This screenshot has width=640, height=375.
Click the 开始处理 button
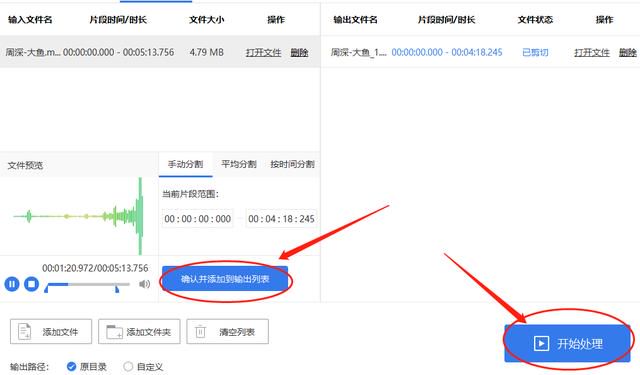coord(567,343)
